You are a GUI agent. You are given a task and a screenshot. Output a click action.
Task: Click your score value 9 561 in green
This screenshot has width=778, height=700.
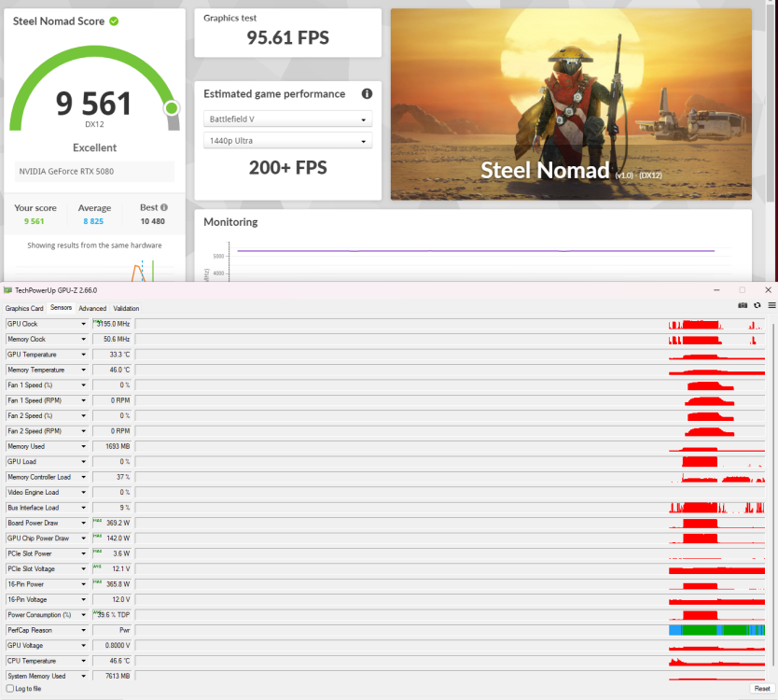point(35,221)
